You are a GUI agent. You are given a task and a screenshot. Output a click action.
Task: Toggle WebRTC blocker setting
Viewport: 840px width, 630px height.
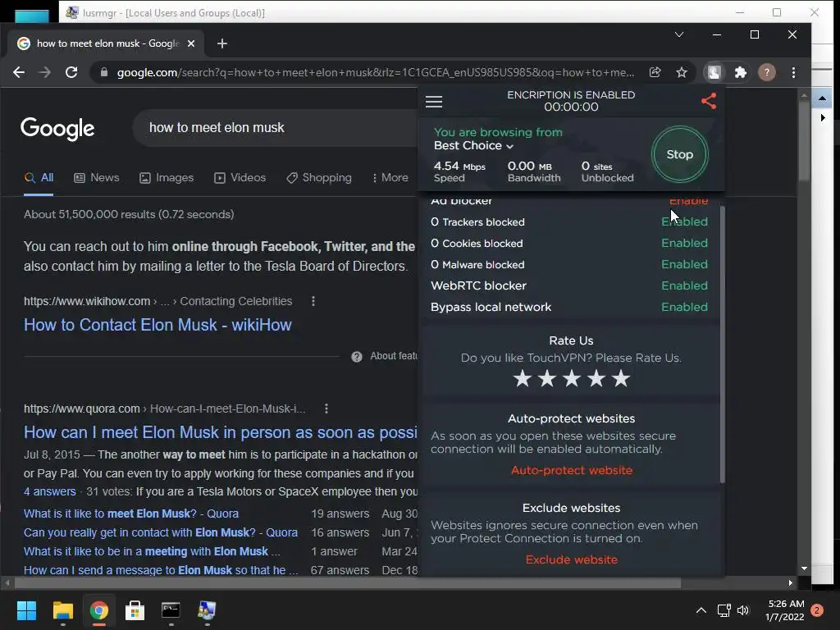(x=684, y=286)
